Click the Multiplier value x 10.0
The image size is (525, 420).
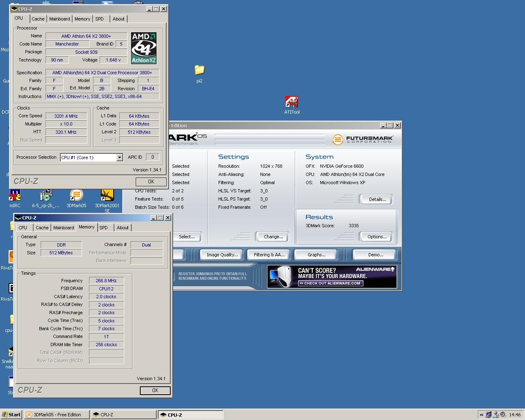pos(66,124)
